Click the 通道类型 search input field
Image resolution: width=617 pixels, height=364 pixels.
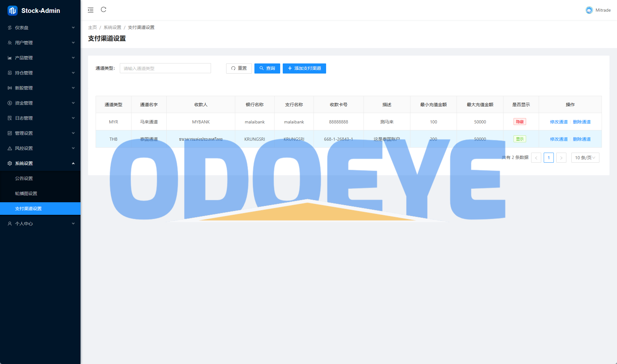click(165, 68)
